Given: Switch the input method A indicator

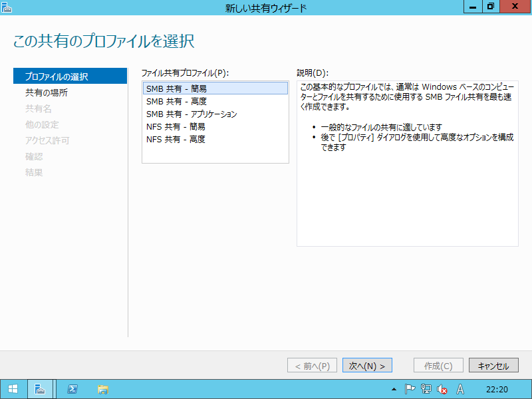Looking at the screenshot, I should [x=460, y=389].
